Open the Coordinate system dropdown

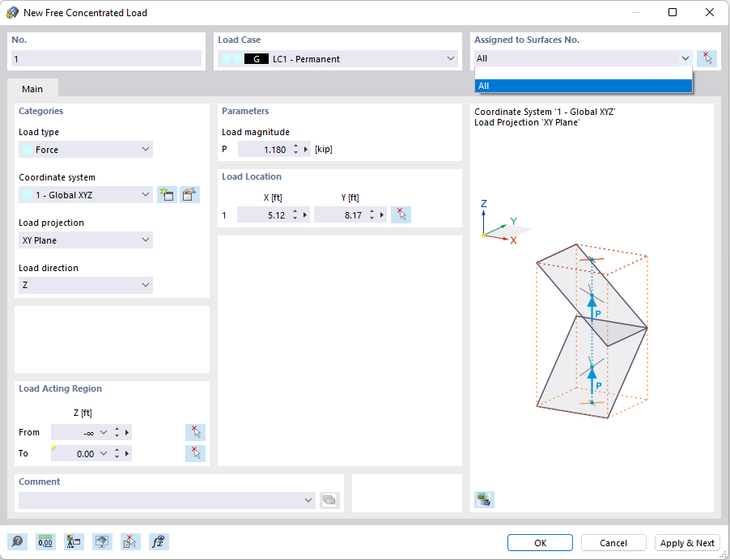coord(146,194)
